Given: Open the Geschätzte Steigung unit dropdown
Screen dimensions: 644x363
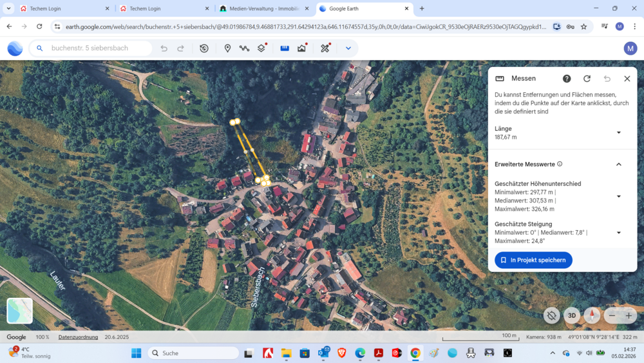Looking at the screenshot, I should [618, 233].
